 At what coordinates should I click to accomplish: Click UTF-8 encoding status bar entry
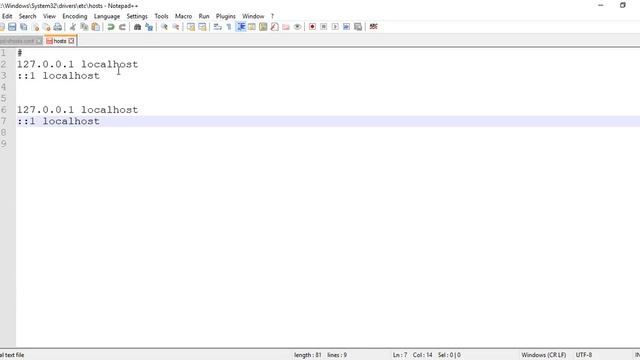click(584, 355)
